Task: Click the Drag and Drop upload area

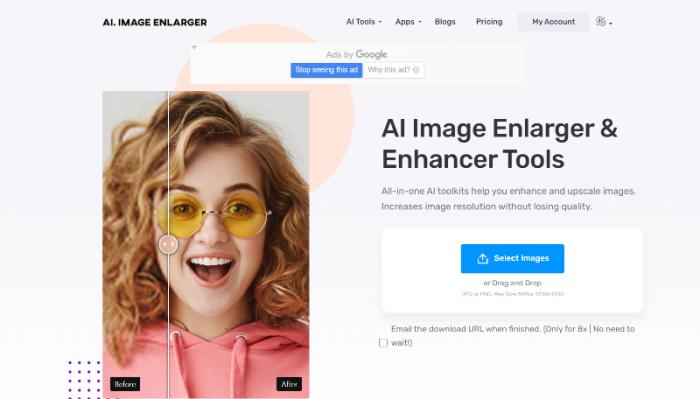Action: pos(512,271)
